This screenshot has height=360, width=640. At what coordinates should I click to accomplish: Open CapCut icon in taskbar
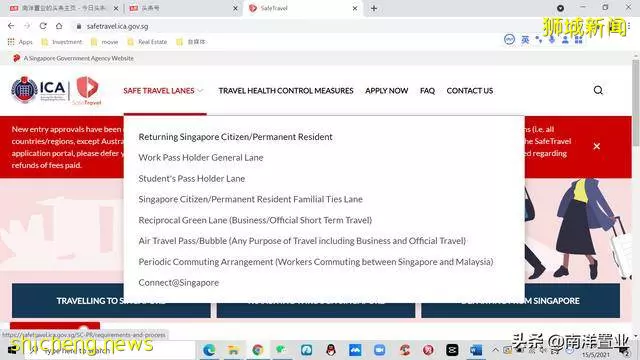(x=452, y=350)
